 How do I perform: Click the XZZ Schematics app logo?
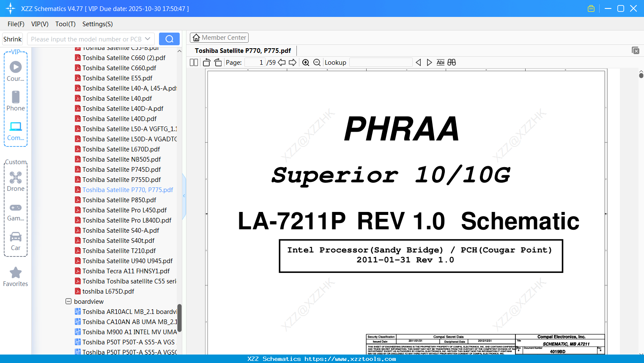11,8
